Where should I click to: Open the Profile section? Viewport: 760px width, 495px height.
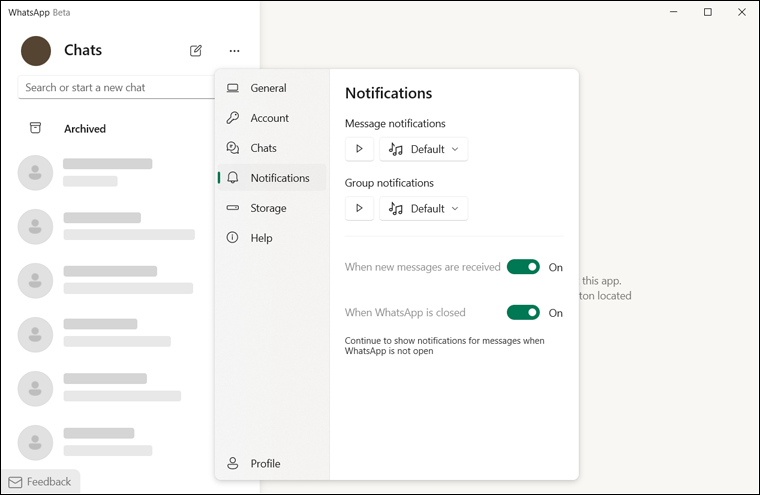(x=271, y=463)
